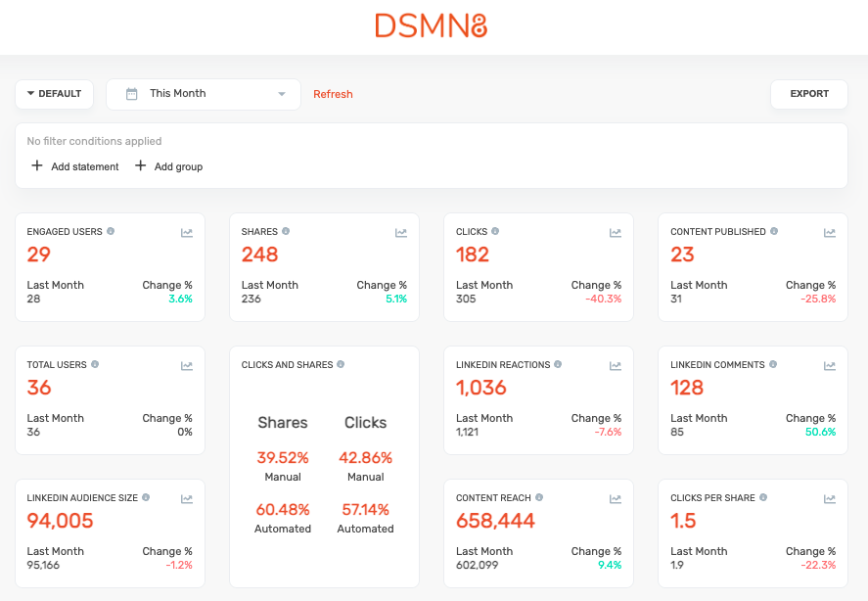
Task: Add a filter statement
Action: [75, 166]
